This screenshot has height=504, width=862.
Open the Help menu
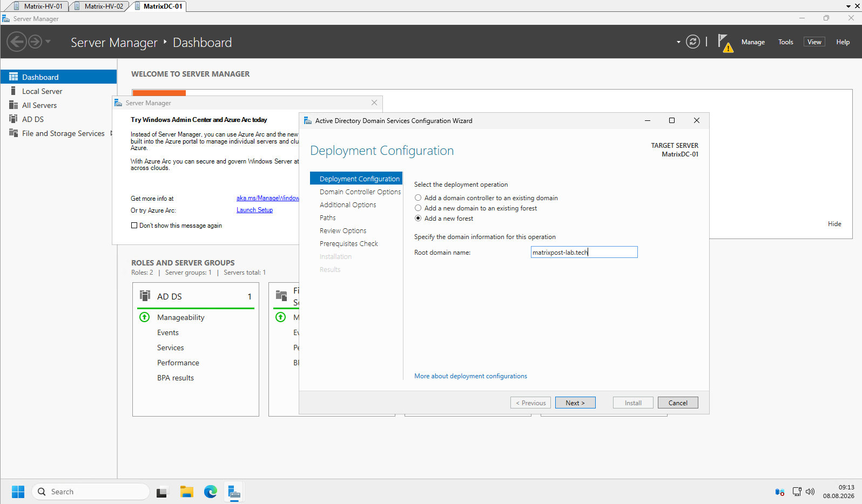click(843, 42)
